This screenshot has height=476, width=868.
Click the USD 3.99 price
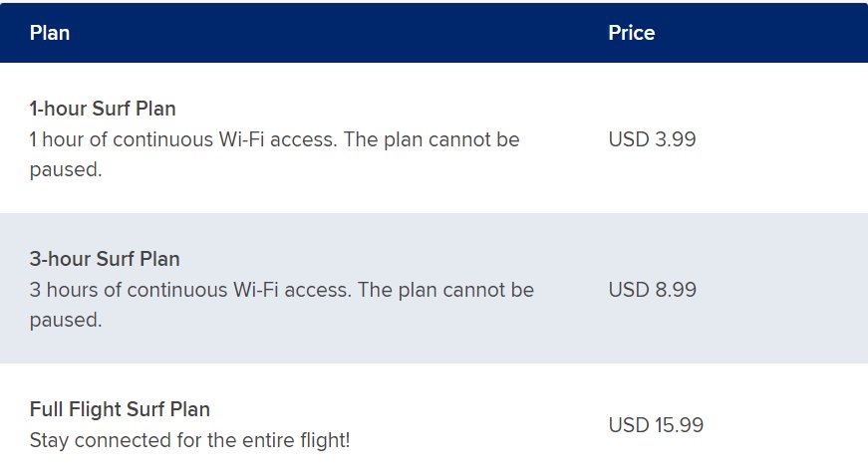(652, 139)
